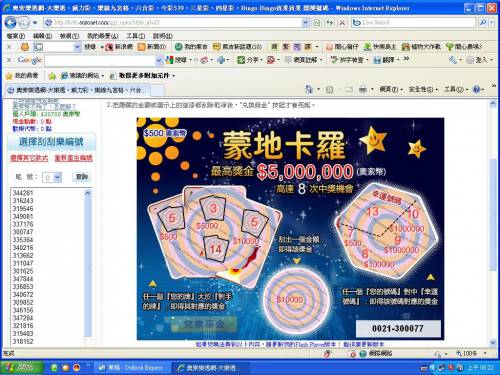This screenshot has width=500, height=375.
Task: Expand the Google search box dropdown arrow
Action: [x=159, y=60]
